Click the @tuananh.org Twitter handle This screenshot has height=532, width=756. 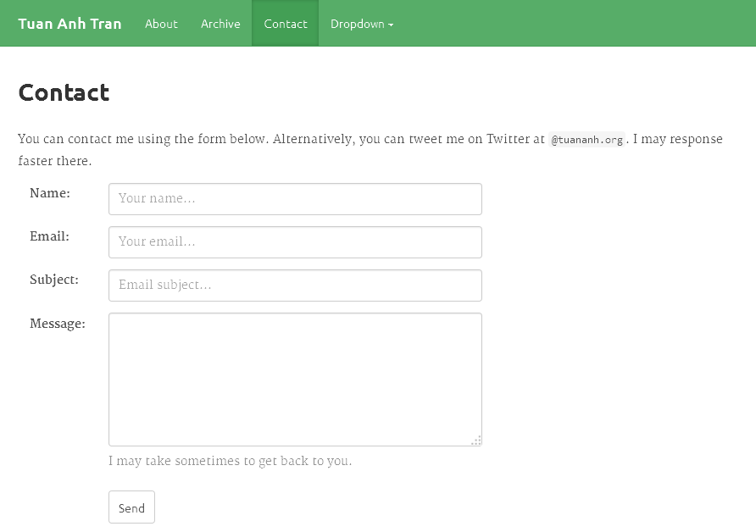588,139
